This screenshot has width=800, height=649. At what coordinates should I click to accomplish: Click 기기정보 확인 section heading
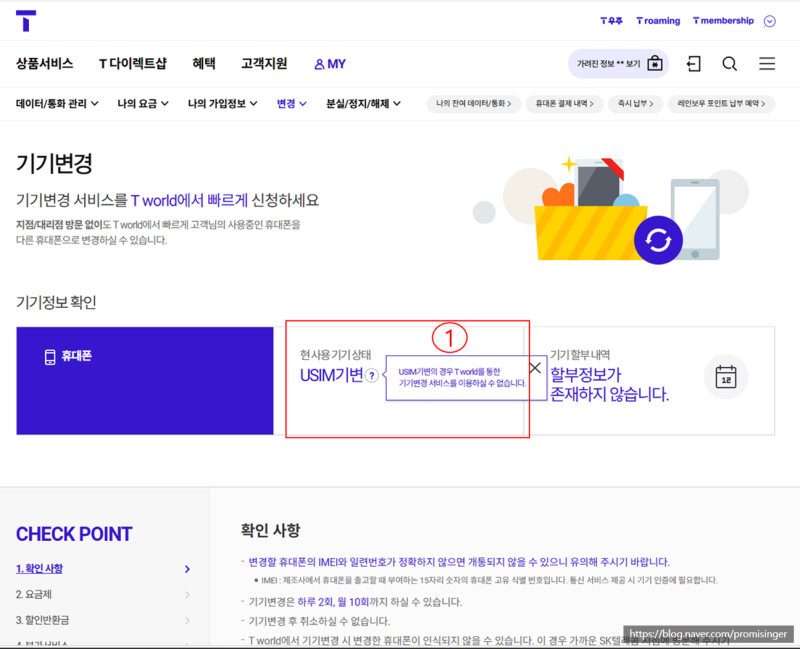[56, 303]
